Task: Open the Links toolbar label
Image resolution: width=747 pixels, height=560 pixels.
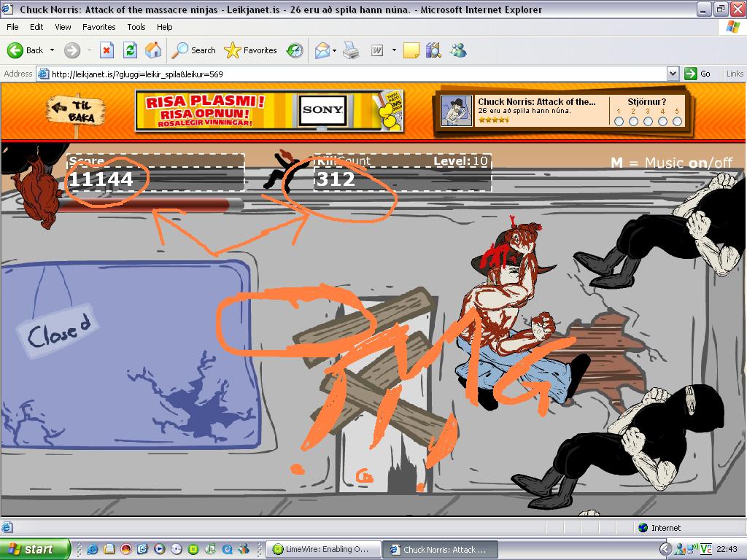Action: [734, 74]
